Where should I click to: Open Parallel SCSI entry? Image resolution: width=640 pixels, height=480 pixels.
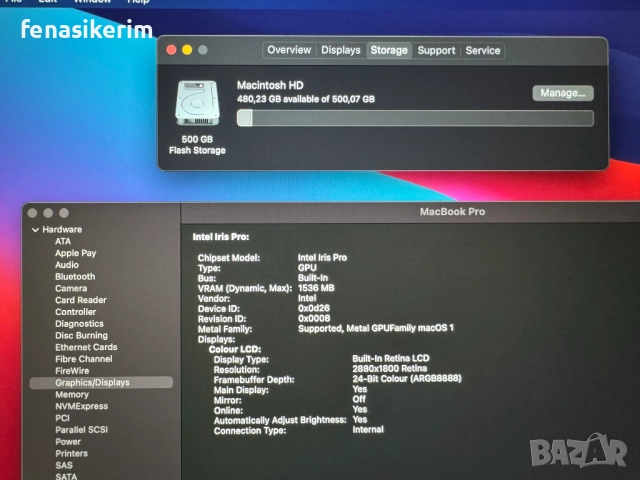point(82,430)
